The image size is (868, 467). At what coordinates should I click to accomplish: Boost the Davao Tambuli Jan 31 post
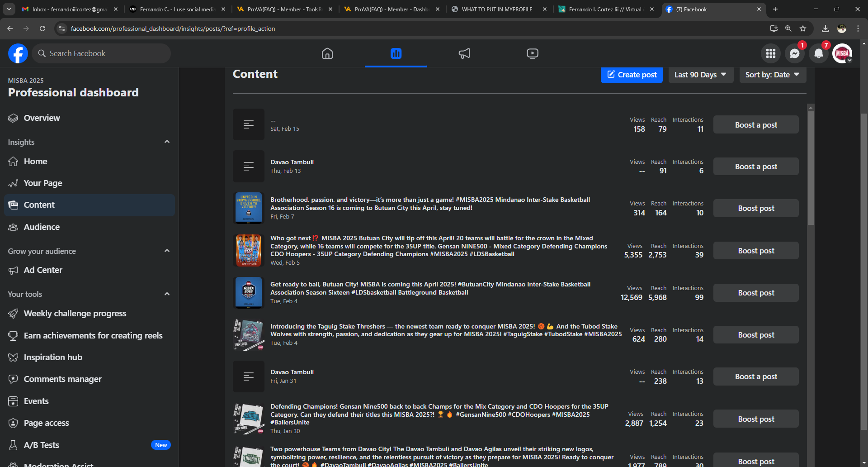pyautogui.click(x=756, y=376)
